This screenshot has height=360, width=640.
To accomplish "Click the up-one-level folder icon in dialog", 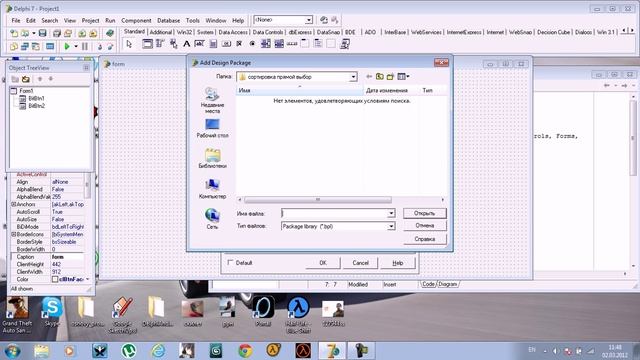I will tap(380, 76).
